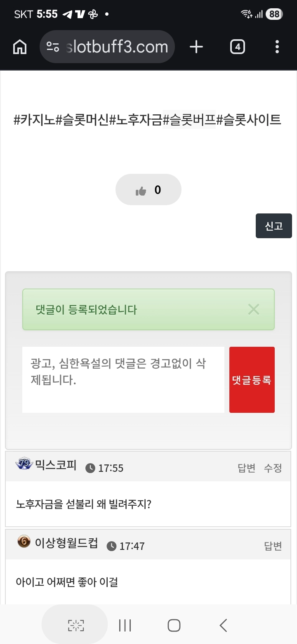Like the post with thumbs-up button
The width and height of the screenshot is (297, 644).
click(x=148, y=190)
